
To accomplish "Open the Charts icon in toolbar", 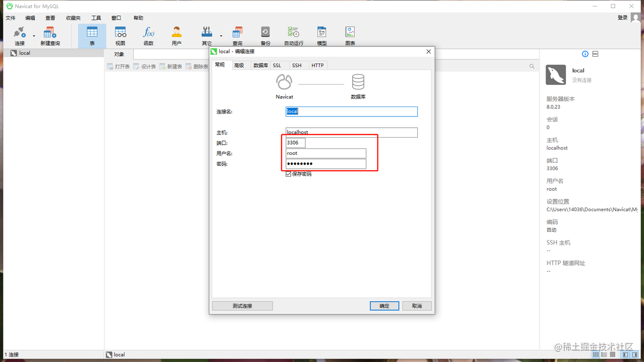I will pos(350,34).
